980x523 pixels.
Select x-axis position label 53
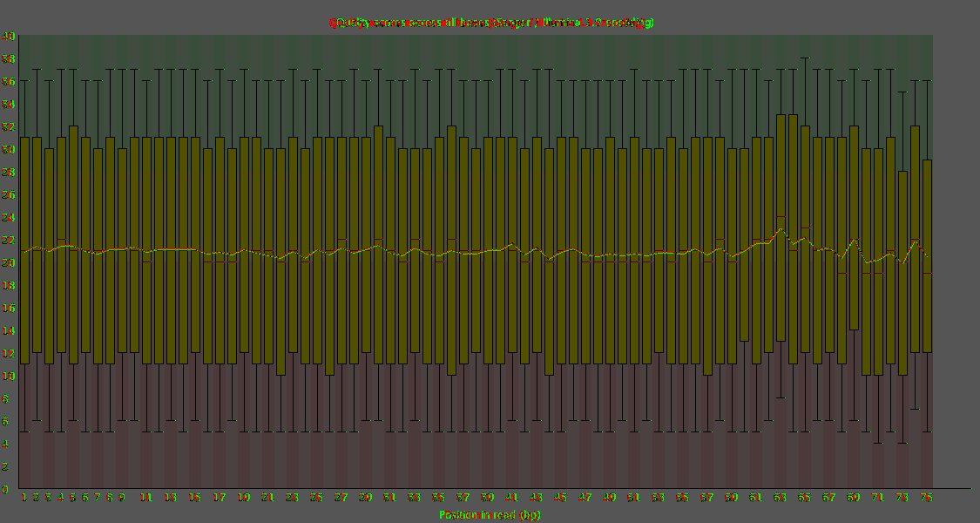[x=659, y=498]
